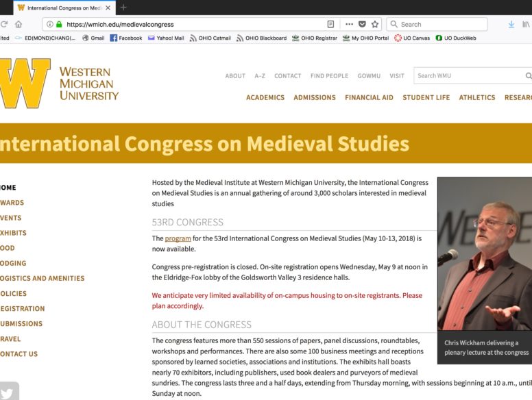Screen dimensions: 532x400
Task: Open Yahoo! Mail bookmark
Action: (166, 38)
